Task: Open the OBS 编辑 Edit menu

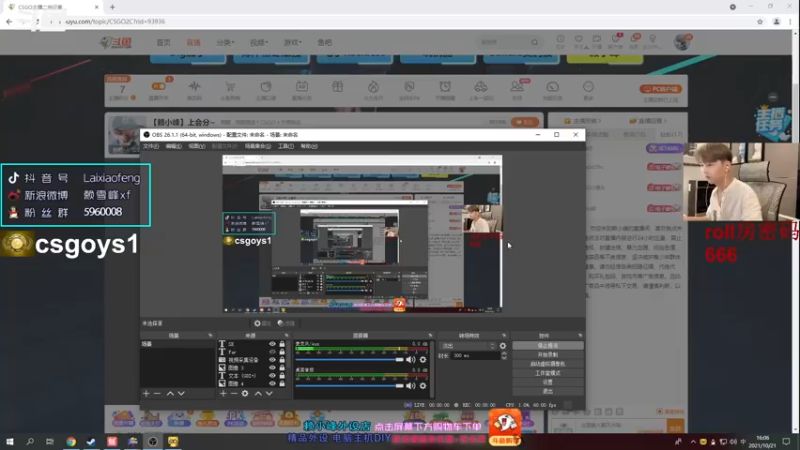Action: coord(173,146)
